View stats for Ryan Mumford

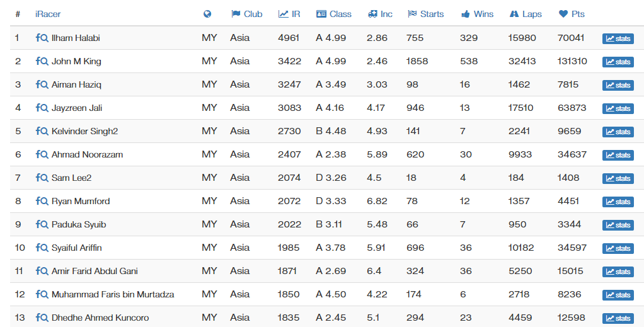618,202
